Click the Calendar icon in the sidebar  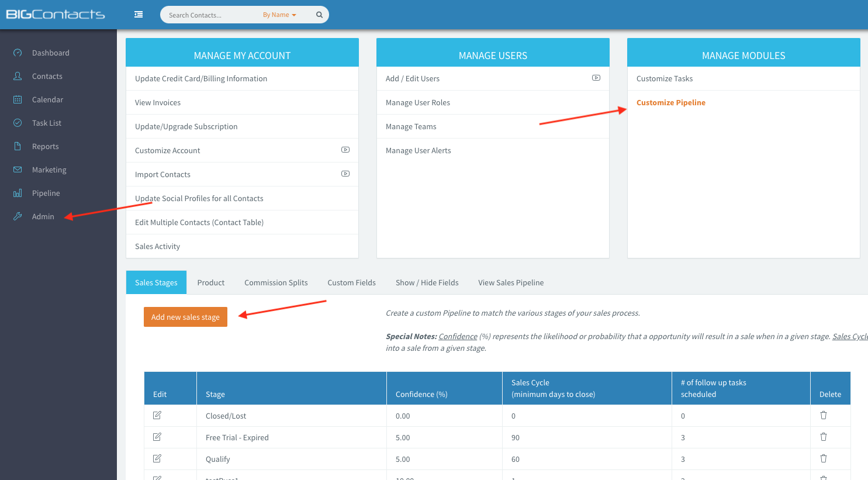[x=18, y=99]
